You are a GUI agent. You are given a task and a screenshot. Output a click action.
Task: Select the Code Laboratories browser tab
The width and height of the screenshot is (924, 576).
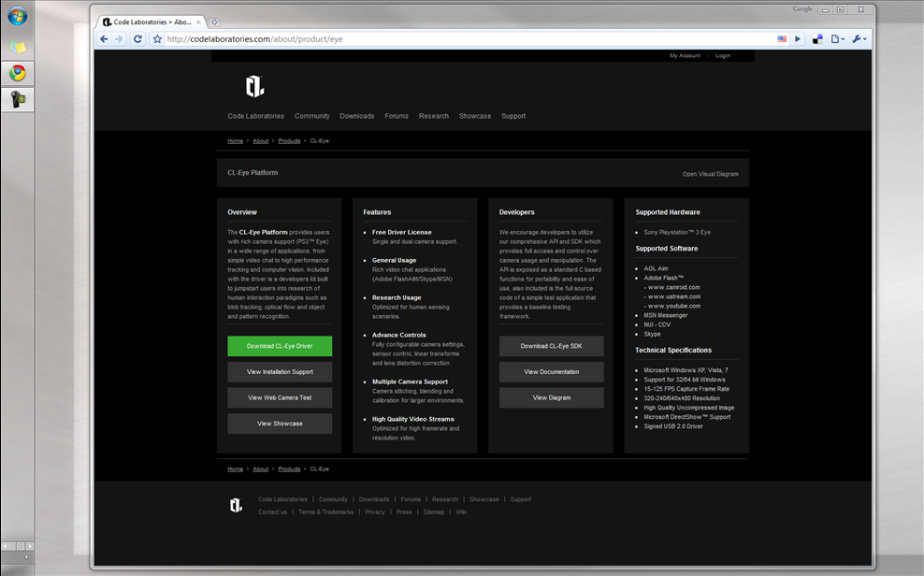[x=152, y=22]
